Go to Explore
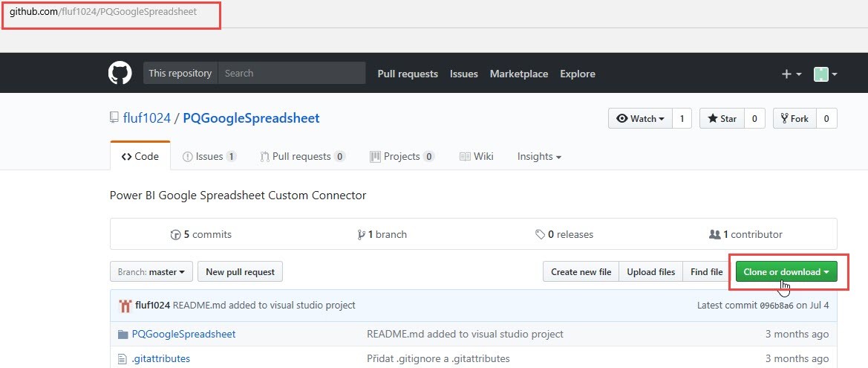868x368 pixels. (x=578, y=74)
